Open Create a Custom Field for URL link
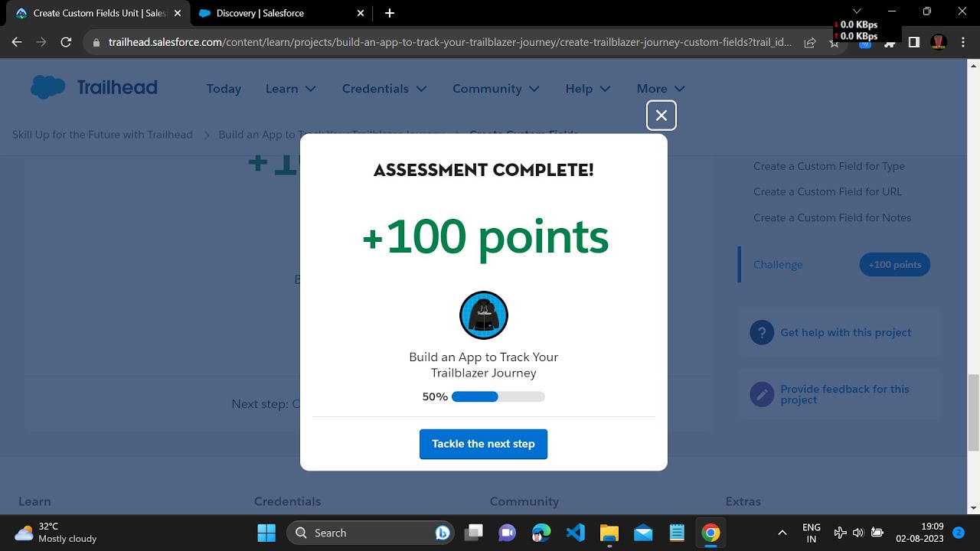 (828, 192)
